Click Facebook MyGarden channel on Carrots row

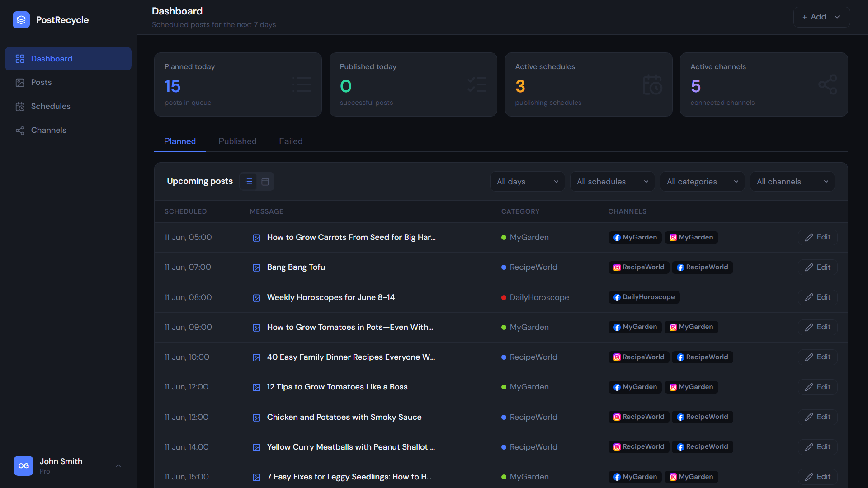coord(635,237)
